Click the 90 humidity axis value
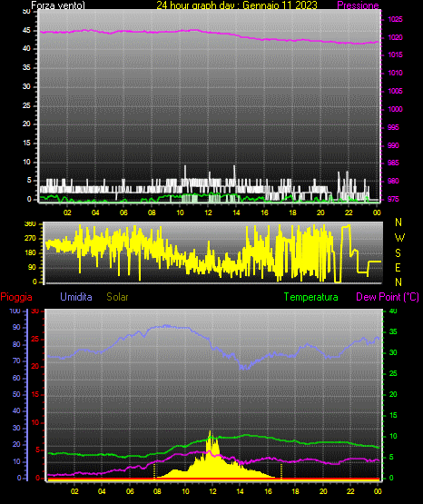The height and width of the screenshot is (504, 423). pos(16,327)
